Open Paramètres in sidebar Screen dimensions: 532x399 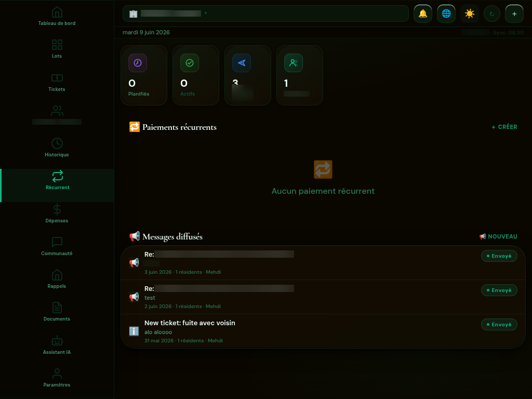pyautogui.click(x=57, y=378)
